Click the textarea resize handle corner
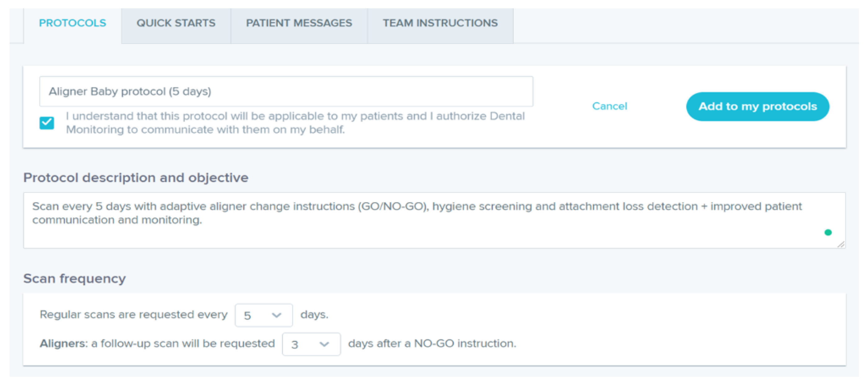The height and width of the screenshot is (387, 868). (x=841, y=245)
